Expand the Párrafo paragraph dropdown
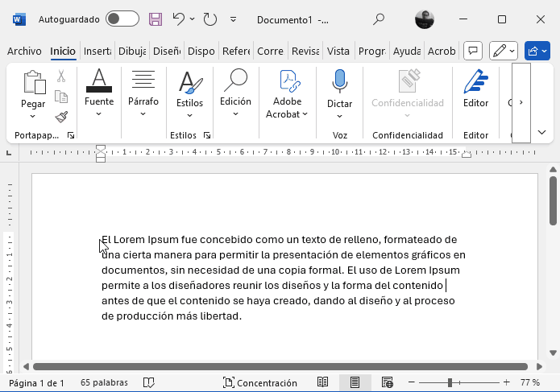 (143, 93)
